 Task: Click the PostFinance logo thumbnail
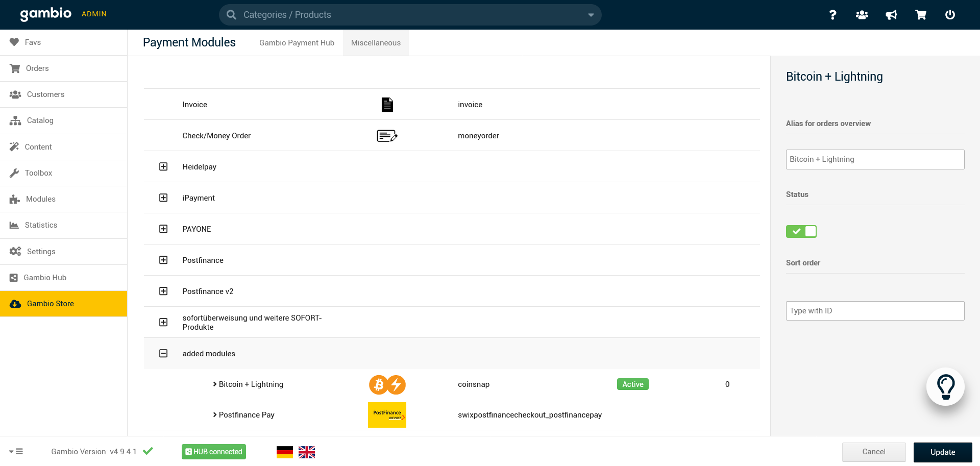(x=387, y=415)
